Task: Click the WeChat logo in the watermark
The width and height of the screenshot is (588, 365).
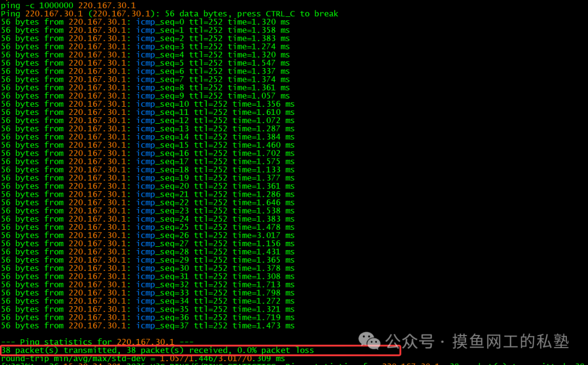Action: click(x=369, y=341)
